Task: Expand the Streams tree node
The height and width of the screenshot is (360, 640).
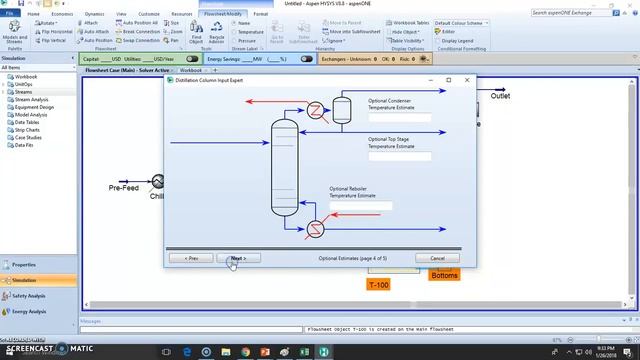Action: point(3,92)
